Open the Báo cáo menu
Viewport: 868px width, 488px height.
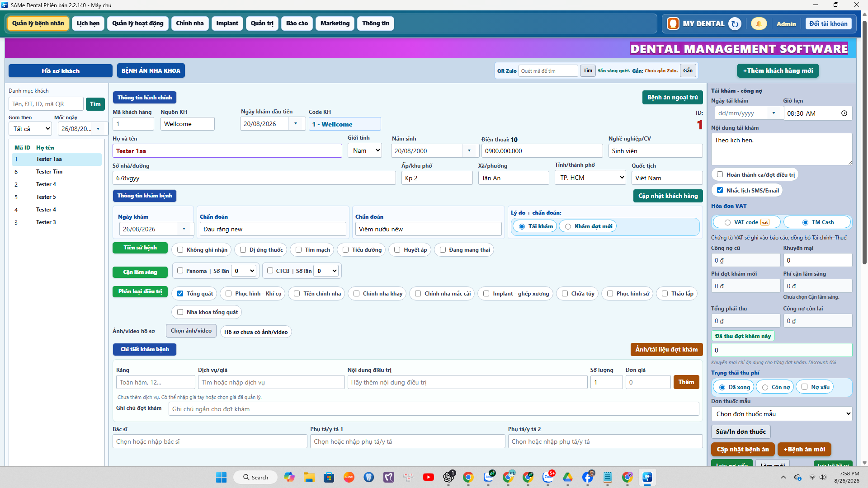pyautogui.click(x=297, y=23)
